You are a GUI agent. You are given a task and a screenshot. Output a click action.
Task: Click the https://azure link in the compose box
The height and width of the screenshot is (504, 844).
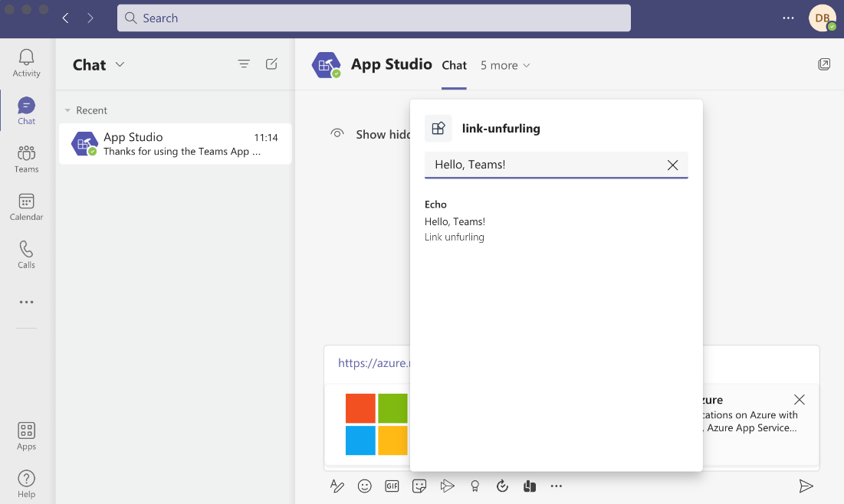coord(373,363)
